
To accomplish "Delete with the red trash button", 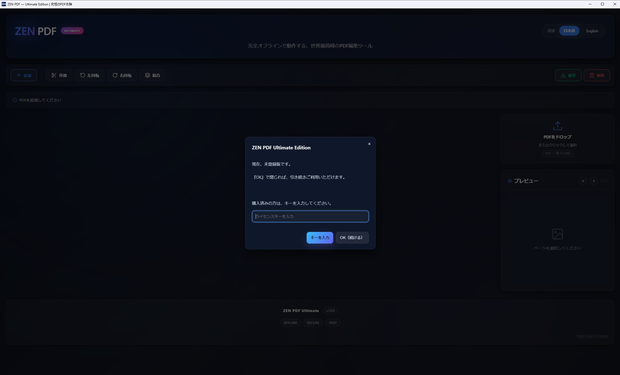I will pos(597,75).
